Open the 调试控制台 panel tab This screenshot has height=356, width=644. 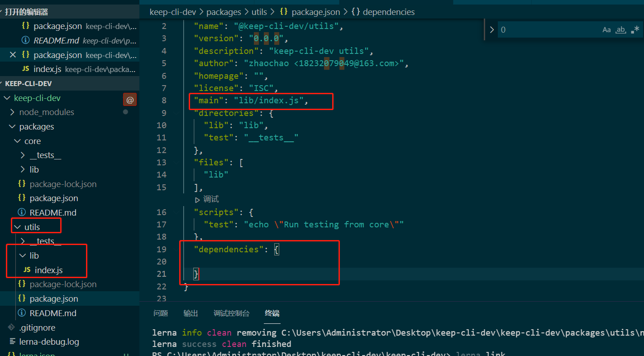pyautogui.click(x=231, y=313)
